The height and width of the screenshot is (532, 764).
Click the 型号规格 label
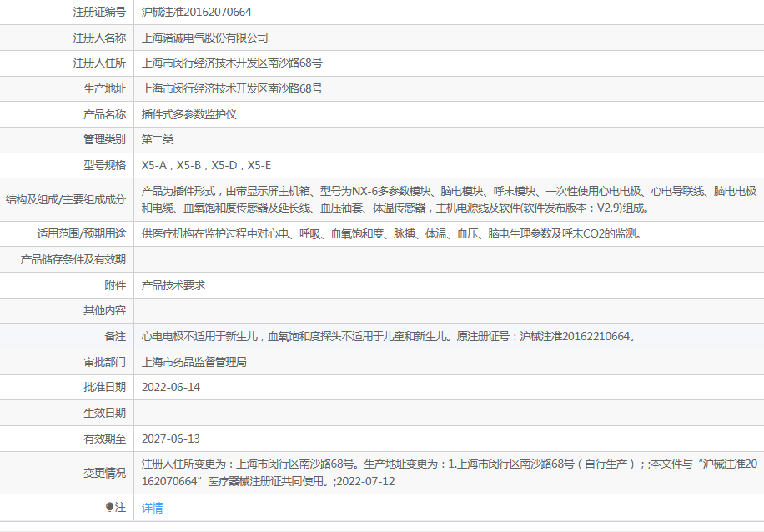[105, 166]
